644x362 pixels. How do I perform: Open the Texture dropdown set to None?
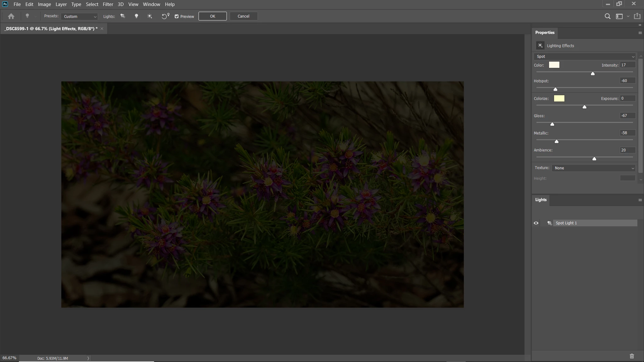(x=594, y=168)
